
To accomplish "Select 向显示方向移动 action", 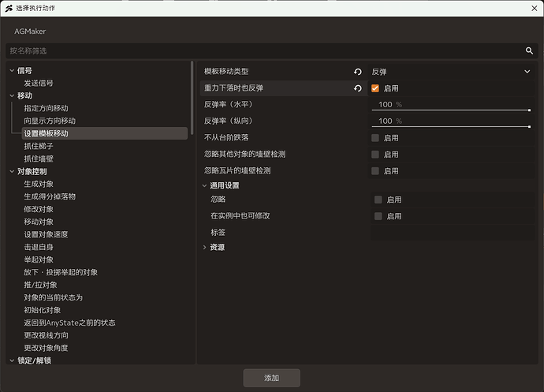I will click(x=50, y=121).
